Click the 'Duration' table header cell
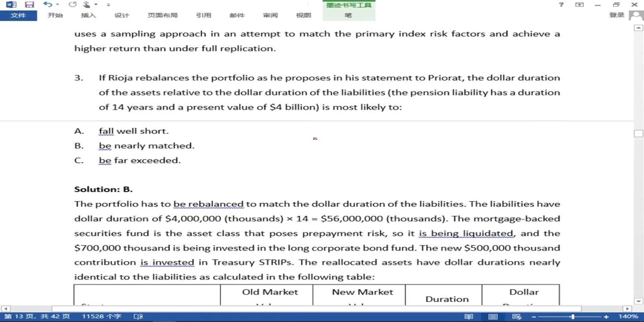Image resolution: width=644 pixels, height=322 pixels. click(447, 299)
